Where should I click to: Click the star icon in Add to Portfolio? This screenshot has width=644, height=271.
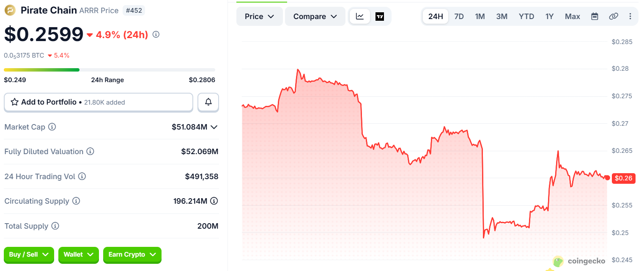tap(14, 102)
